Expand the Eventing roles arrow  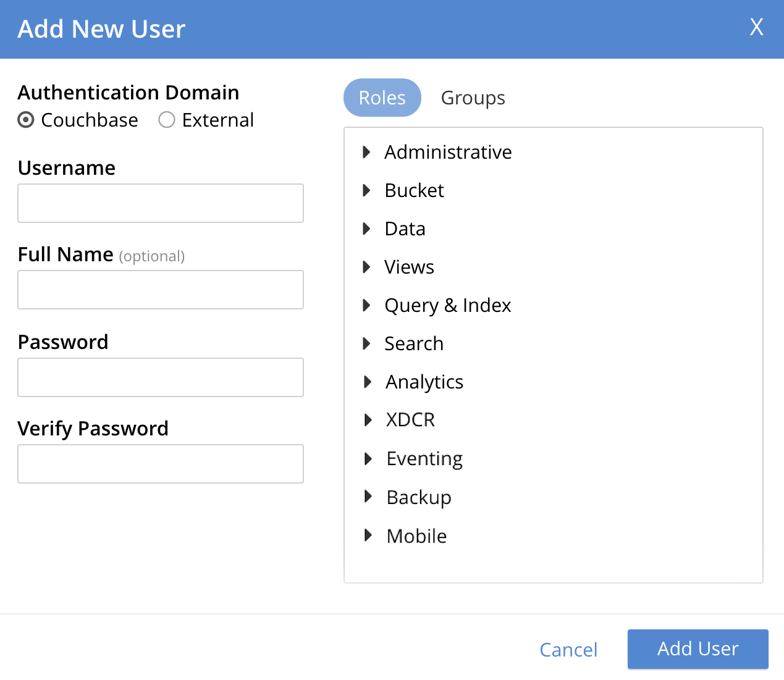click(368, 458)
